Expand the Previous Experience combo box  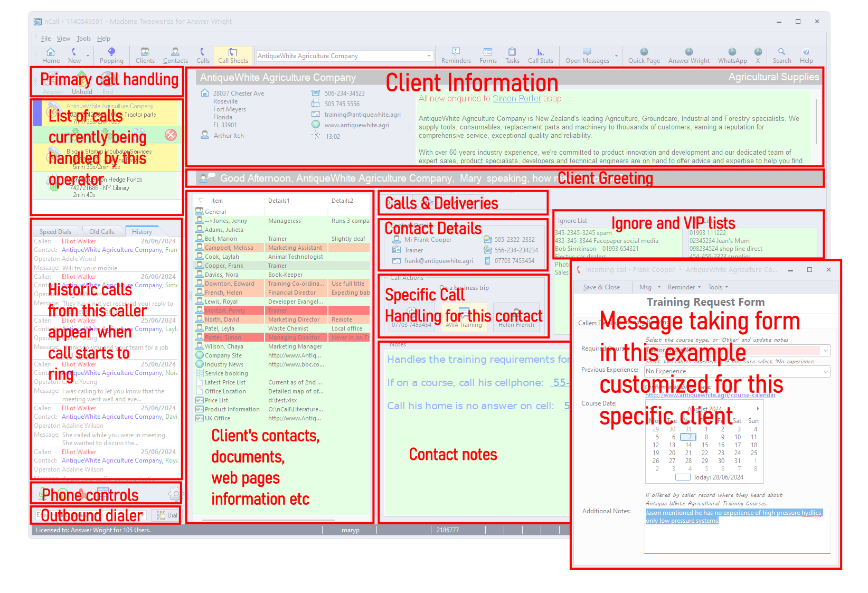[x=826, y=371]
